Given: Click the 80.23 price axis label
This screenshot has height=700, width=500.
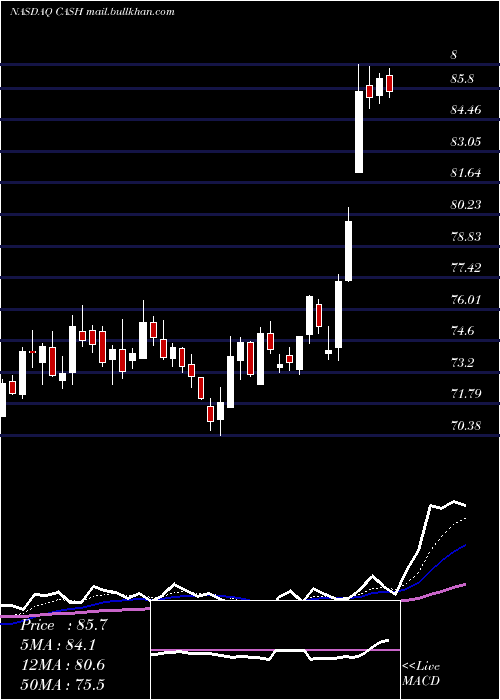Looking at the screenshot, I should [466, 205].
